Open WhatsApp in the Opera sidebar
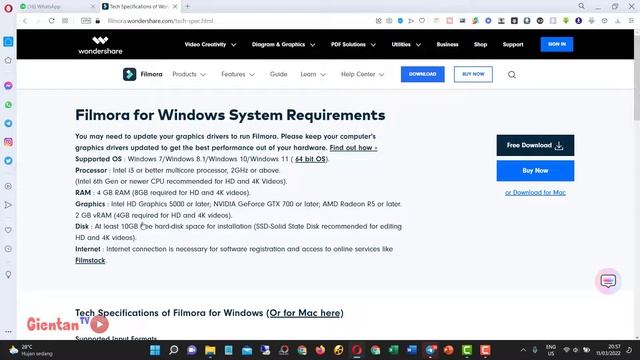Viewport: 640px width, 360px height. 8,105
